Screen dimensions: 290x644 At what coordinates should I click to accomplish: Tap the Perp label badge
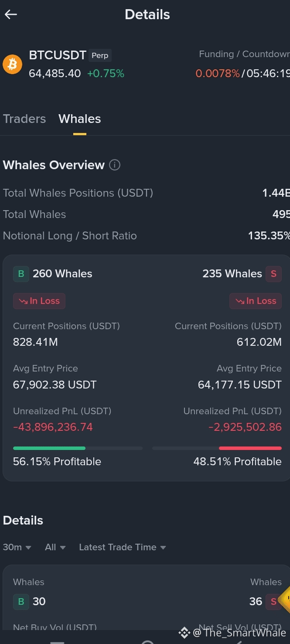[100, 56]
